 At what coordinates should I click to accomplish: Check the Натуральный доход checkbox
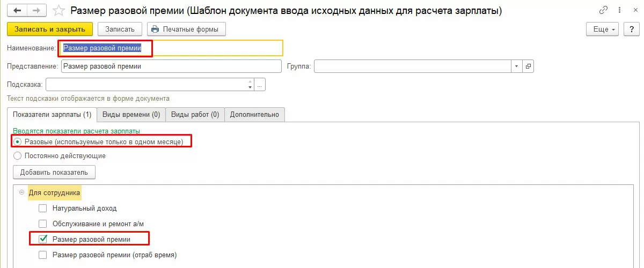(x=43, y=208)
